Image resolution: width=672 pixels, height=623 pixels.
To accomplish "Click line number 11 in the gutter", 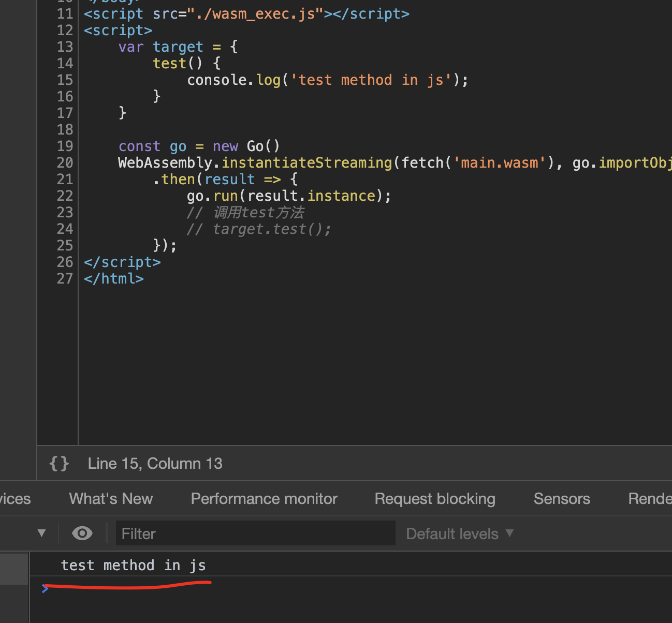I will [x=65, y=13].
